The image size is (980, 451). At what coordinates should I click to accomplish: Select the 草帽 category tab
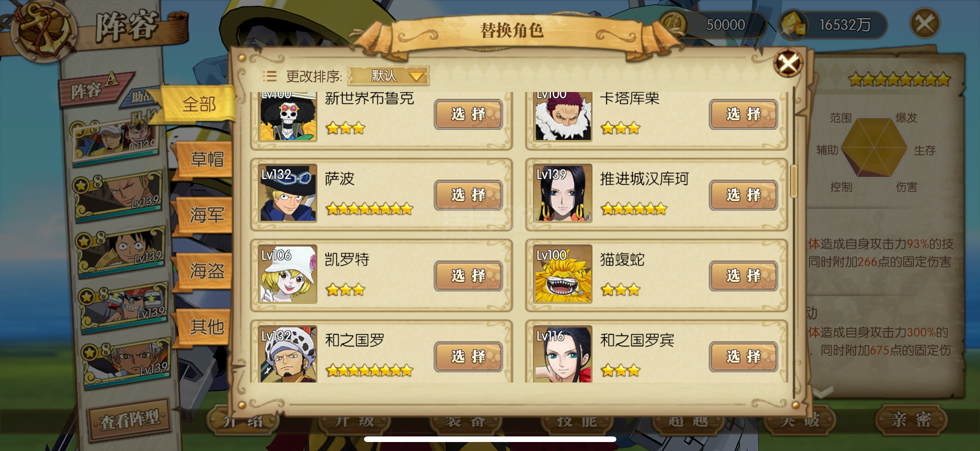click(x=207, y=159)
